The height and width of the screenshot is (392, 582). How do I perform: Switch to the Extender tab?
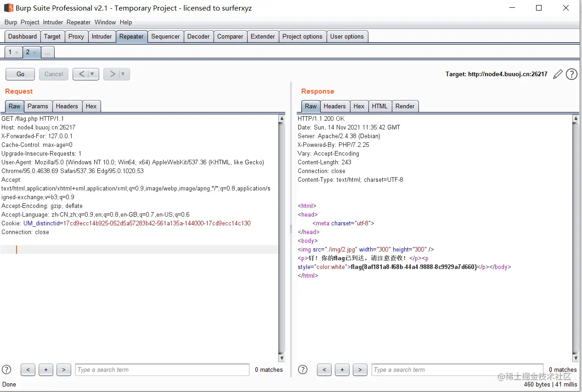263,36
